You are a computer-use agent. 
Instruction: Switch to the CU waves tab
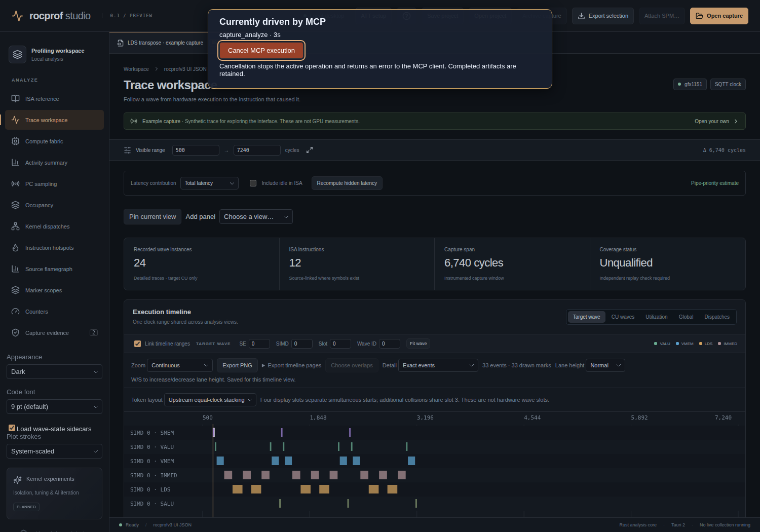pos(623,317)
